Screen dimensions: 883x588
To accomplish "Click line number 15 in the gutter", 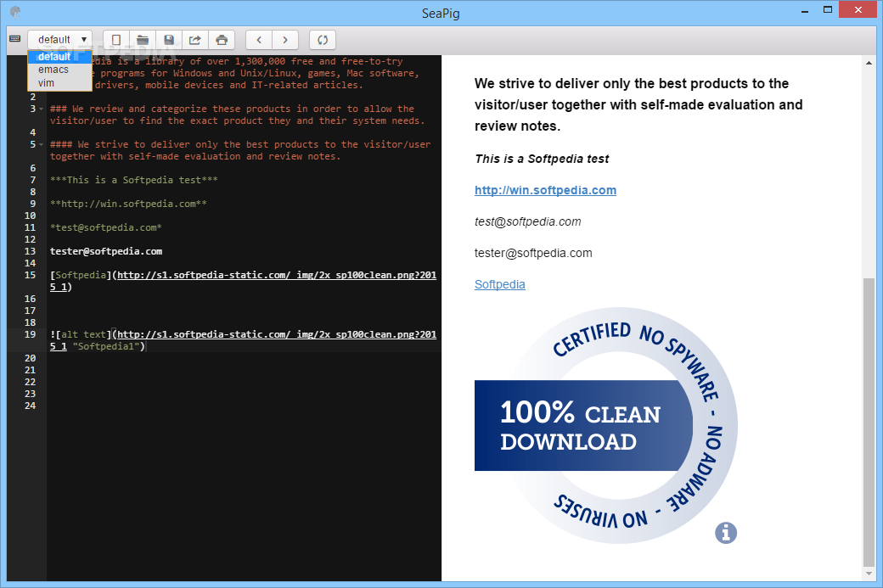I will 30,275.
